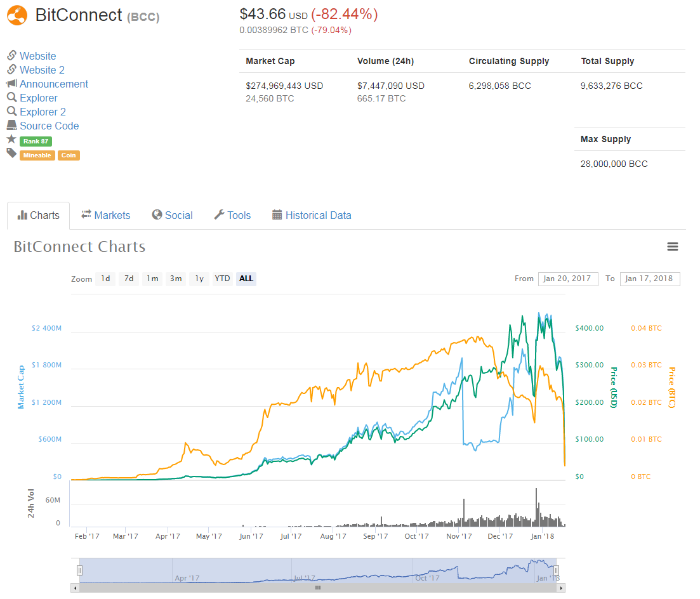Set chart zoom to 3m

tap(176, 279)
